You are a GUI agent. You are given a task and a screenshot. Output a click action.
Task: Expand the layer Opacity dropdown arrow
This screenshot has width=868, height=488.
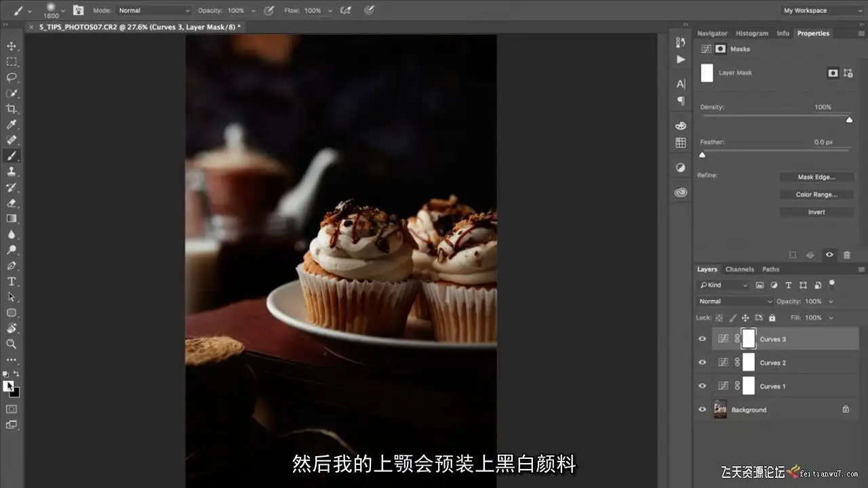click(x=831, y=302)
